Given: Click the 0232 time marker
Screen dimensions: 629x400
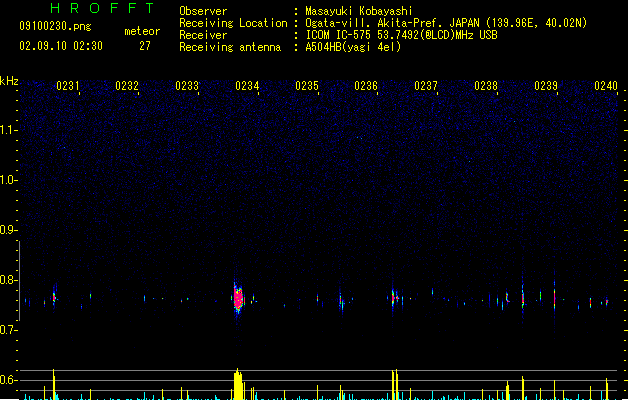Looking at the screenshot, I should coord(127,86).
